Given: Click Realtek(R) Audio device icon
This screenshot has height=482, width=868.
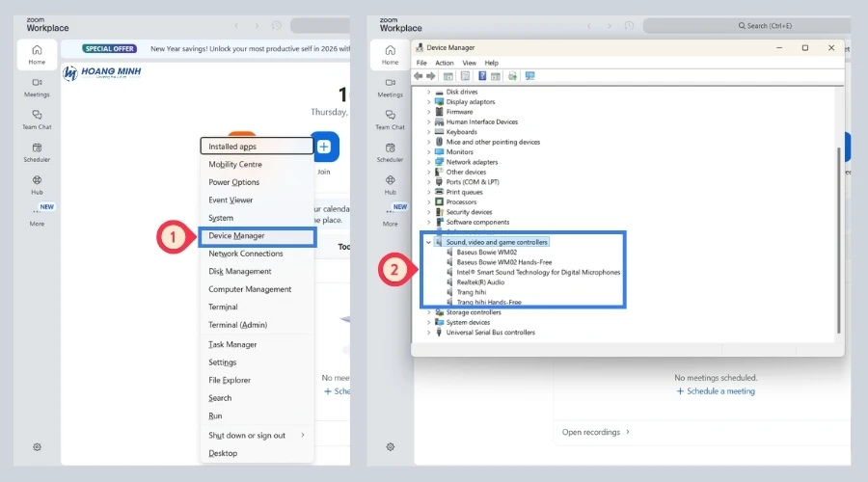Looking at the screenshot, I should [x=449, y=282].
